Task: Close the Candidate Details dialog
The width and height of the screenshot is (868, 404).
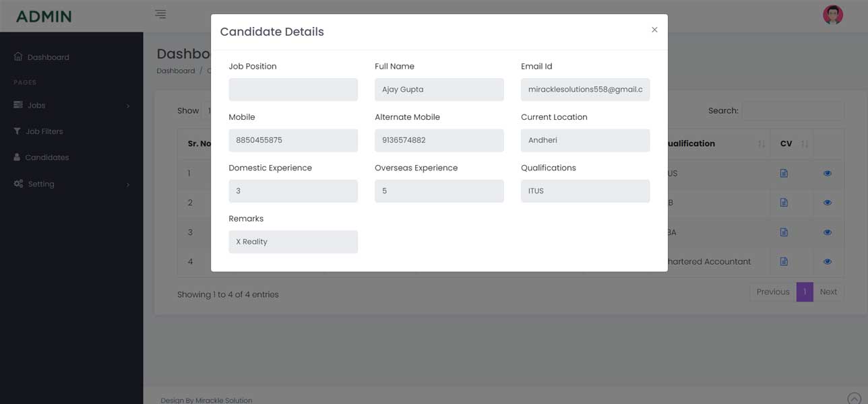Action: [654, 30]
